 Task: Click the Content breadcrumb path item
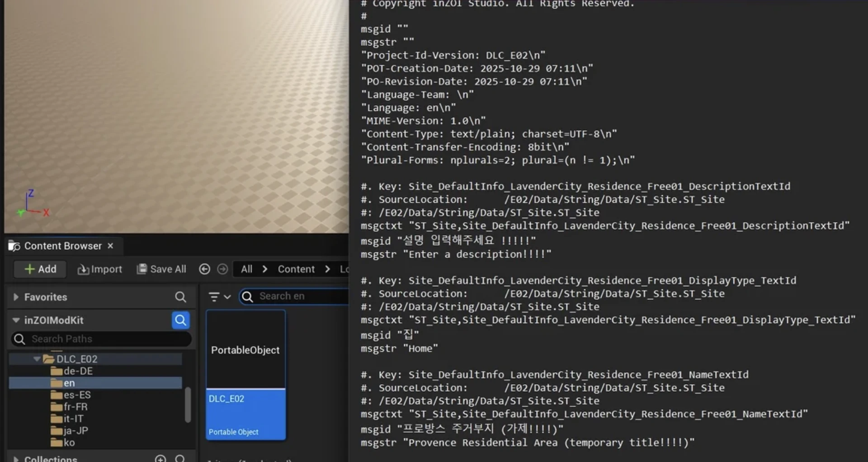(x=296, y=269)
